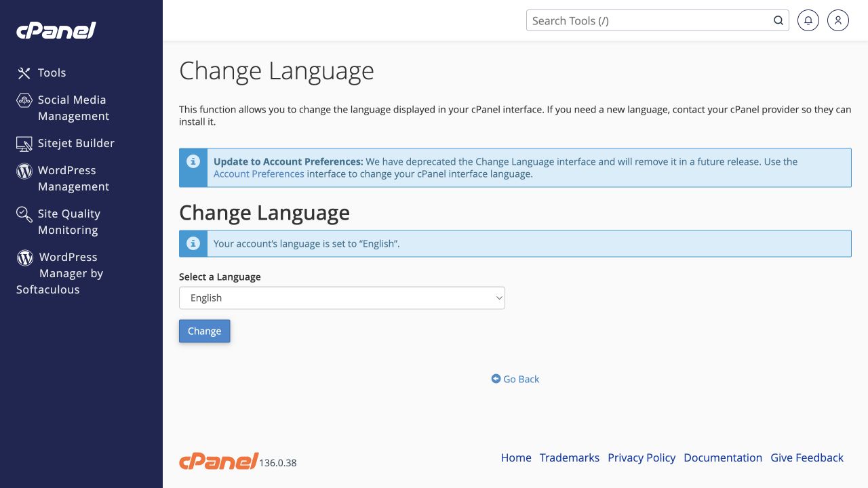Click the page title Change Language
Image resolution: width=868 pixels, height=488 pixels.
point(277,70)
